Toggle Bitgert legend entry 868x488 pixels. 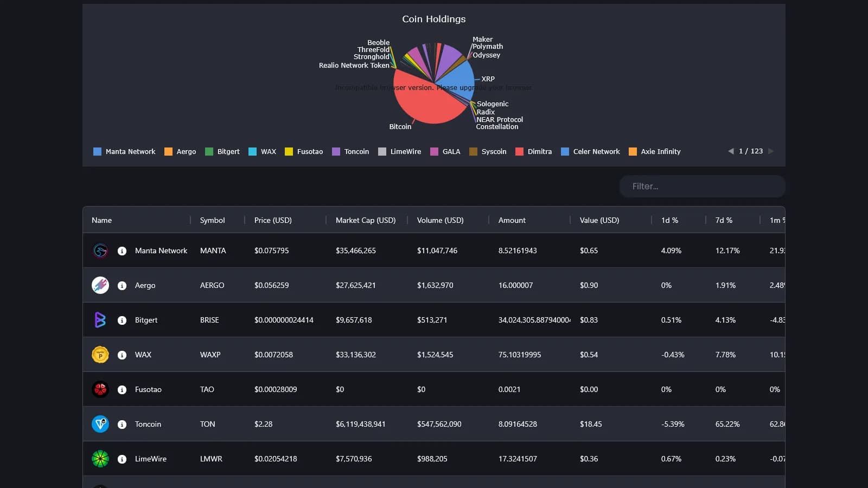(x=222, y=152)
